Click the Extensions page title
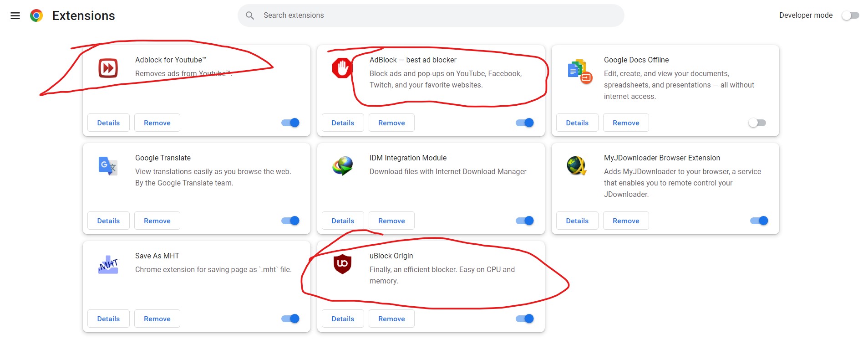Viewport: 868px width, 360px height. click(84, 15)
